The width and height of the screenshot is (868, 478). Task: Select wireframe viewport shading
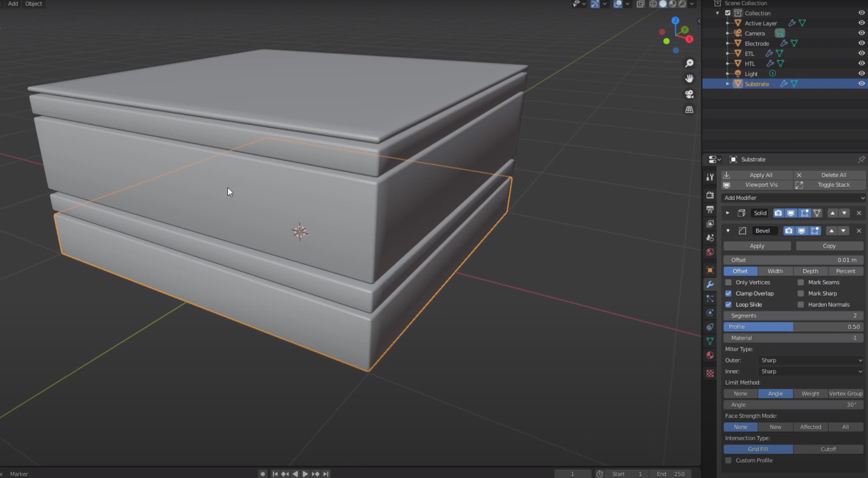pyautogui.click(x=653, y=4)
